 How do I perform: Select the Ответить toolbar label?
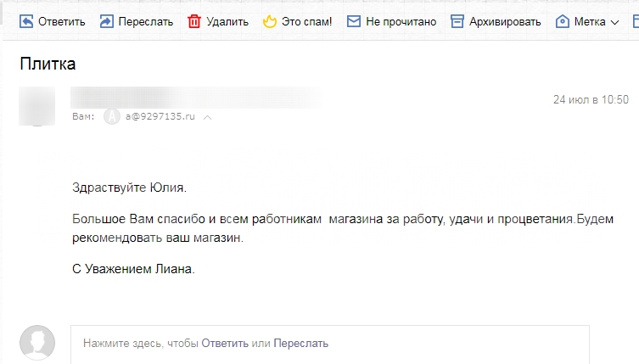[62, 21]
